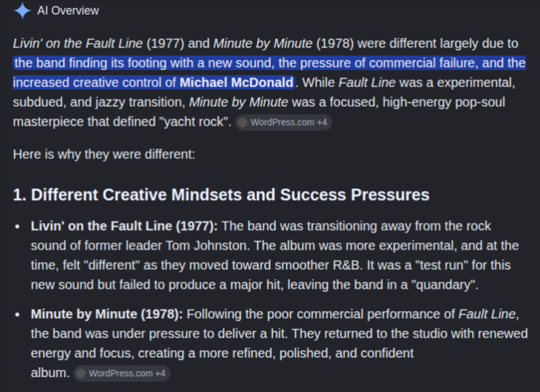Image resolution: width=540 pixels, height=392 pixels.
Task: Click the "AI Overview" title label
Action: (68, 10)
